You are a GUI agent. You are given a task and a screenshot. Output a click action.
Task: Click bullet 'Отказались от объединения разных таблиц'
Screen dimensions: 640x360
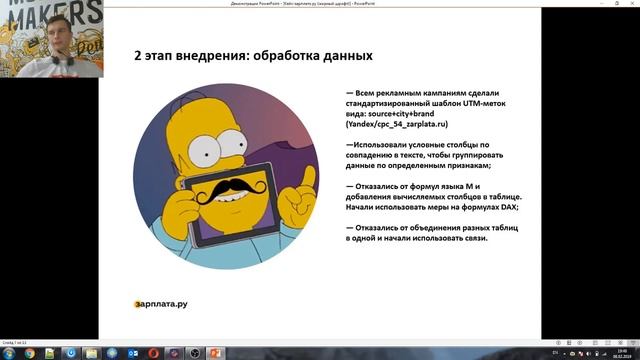[x=432, y=228]
